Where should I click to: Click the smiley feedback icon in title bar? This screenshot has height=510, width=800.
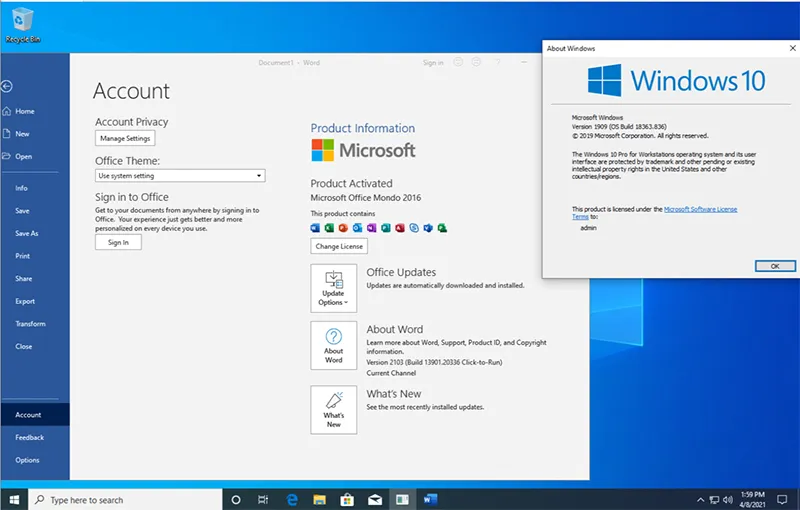click(x=457, y=62)
